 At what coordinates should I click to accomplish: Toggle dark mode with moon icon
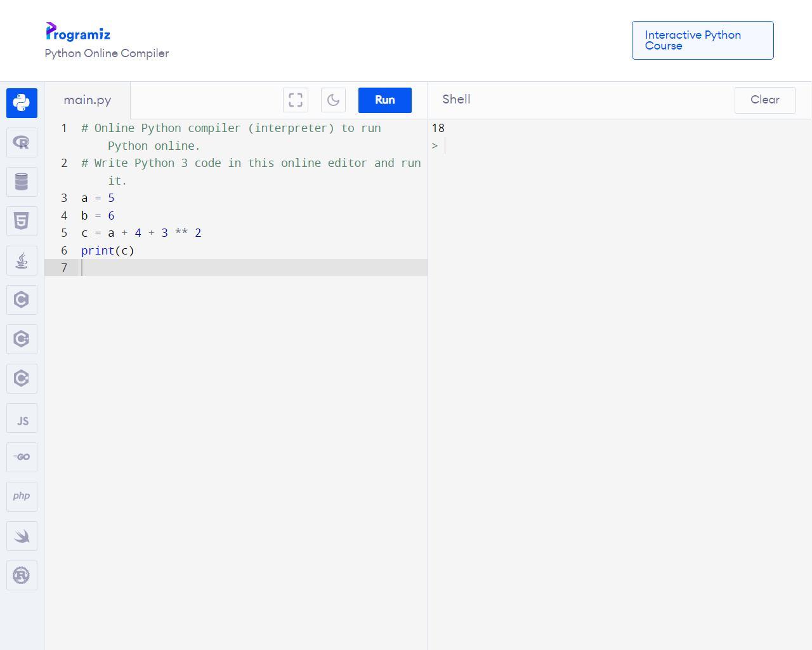[x=333, y=100]
